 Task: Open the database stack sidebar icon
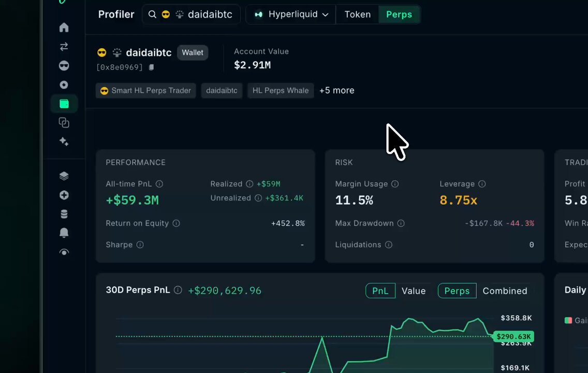pyautogui.click(x=64, y=214)
